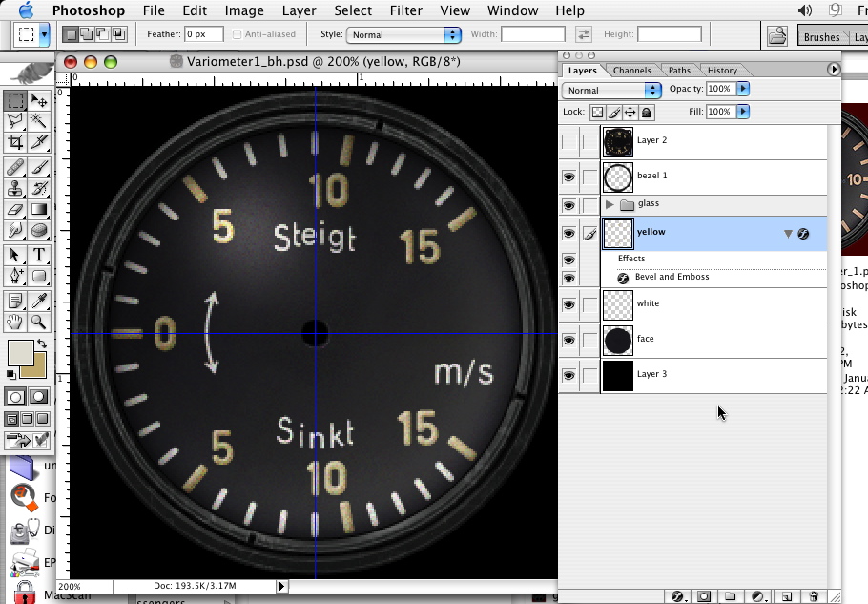Show Layer 2 with its visibility box
Screen dimensions: 868x604
(569, 142)
